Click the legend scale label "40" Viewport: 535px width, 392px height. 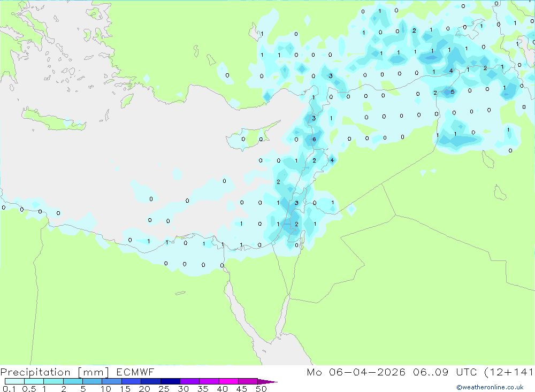click(x=222, y=389)
